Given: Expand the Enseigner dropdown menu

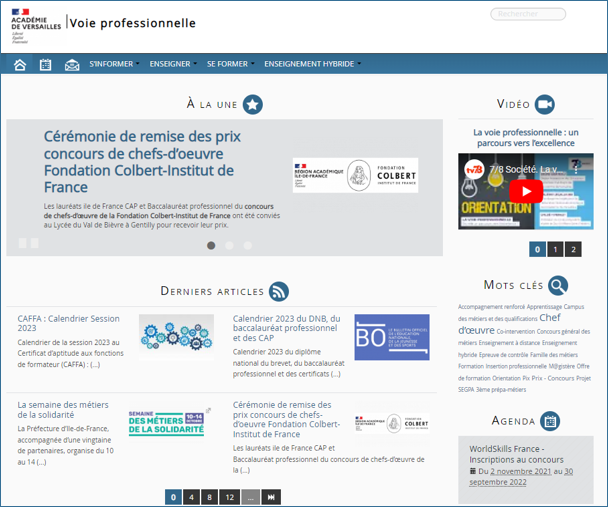Looking at the screenshot, I should pos(172,64).
